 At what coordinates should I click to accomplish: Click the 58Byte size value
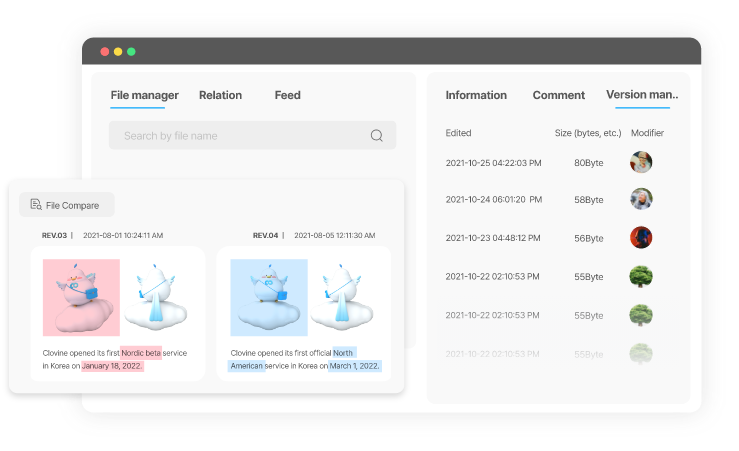pos(589,200)
